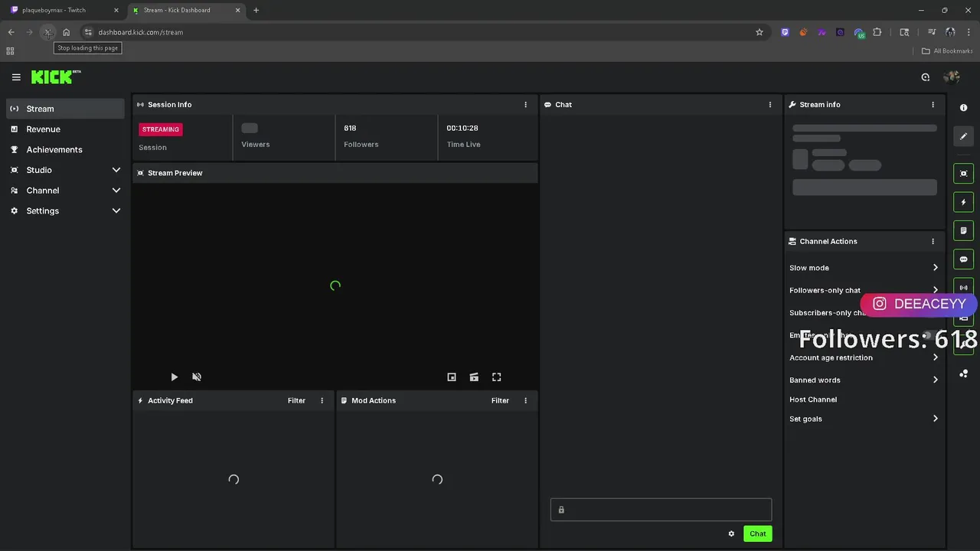
Task: Open Channel Actions three-dot menu
Action: [933, 241]
